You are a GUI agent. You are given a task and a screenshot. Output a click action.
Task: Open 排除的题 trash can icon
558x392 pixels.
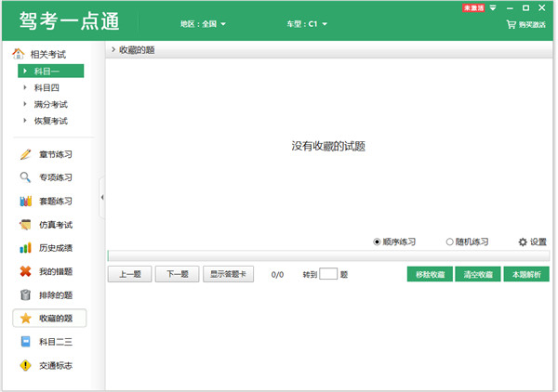(26, 295)
